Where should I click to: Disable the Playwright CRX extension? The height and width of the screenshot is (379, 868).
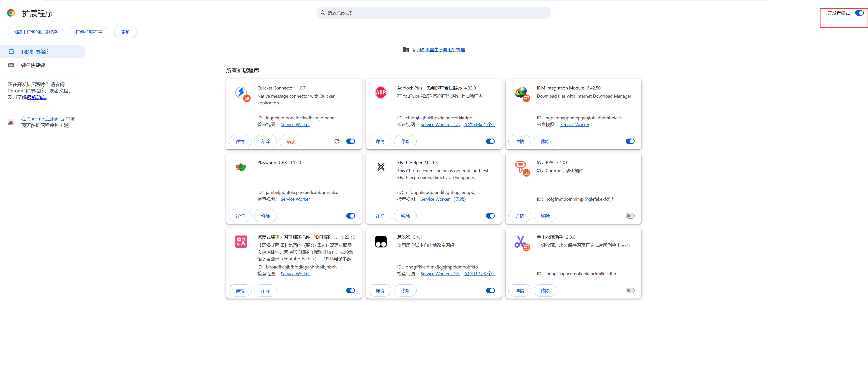pyautogui.click(x=351, y=216)
